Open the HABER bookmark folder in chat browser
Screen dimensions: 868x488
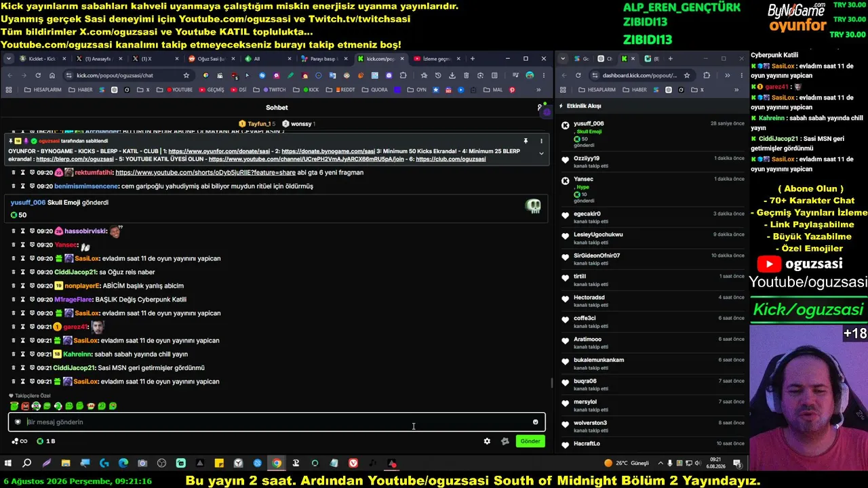[x=80, y=89]
